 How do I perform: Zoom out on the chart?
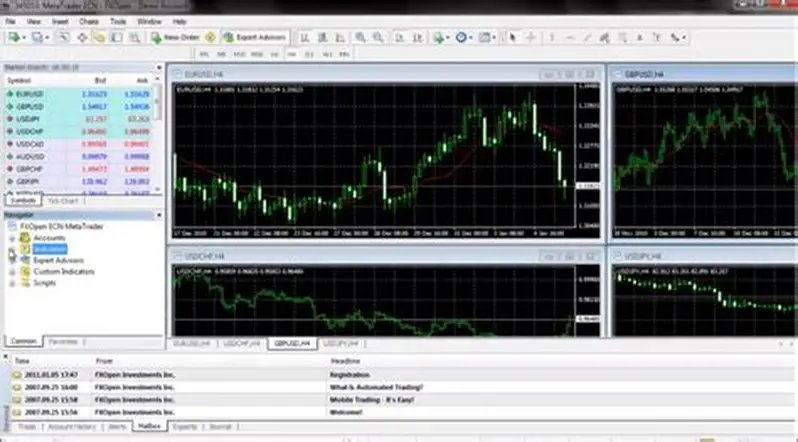pyautogui.click(x=378, y=37)
